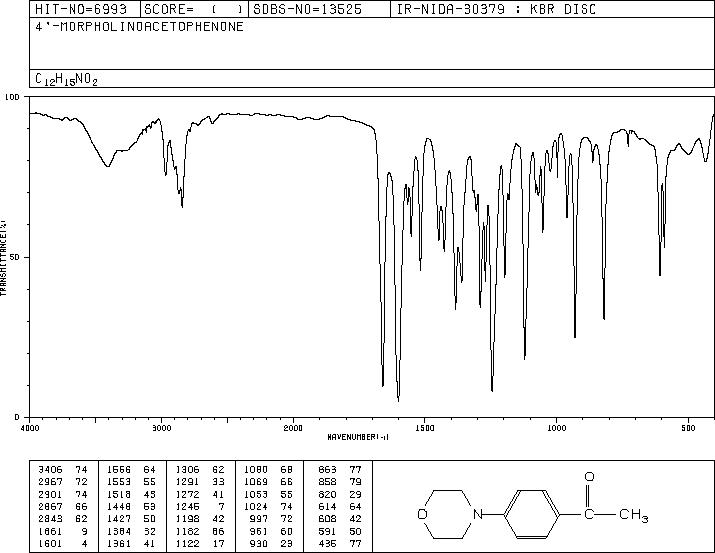Click the 1553 peak entry in the table

click(x=131, y=481)
